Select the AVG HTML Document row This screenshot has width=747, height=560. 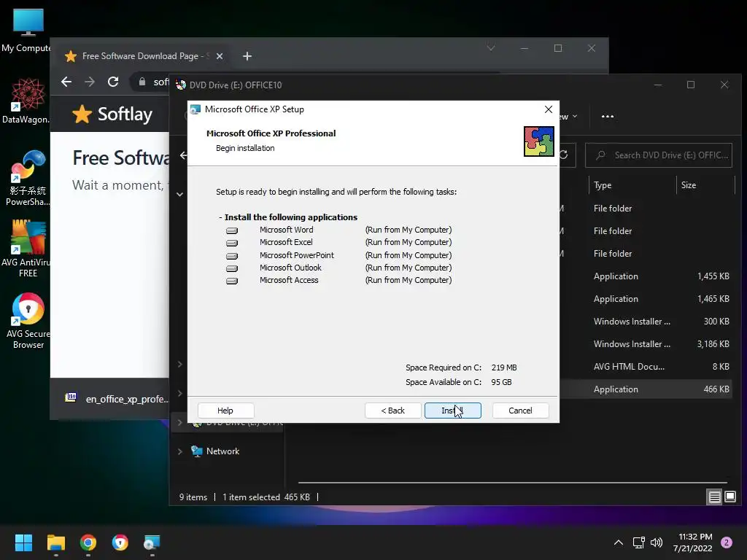coord(646,367)
